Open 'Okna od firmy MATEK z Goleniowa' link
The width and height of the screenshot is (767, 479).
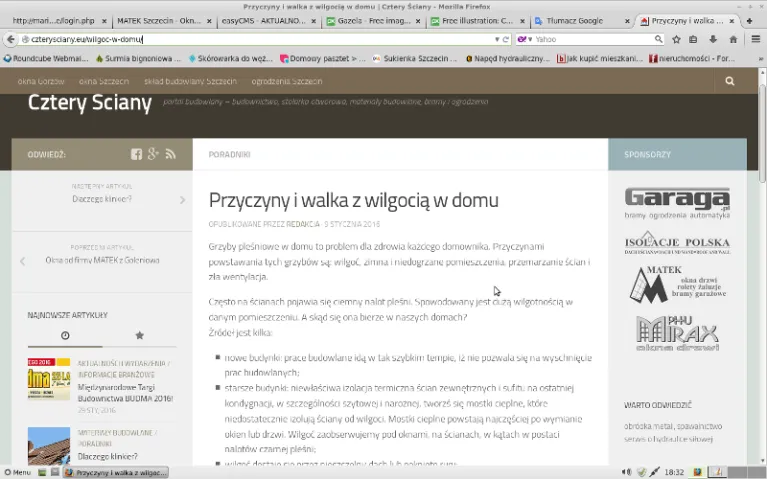(102, 260)
